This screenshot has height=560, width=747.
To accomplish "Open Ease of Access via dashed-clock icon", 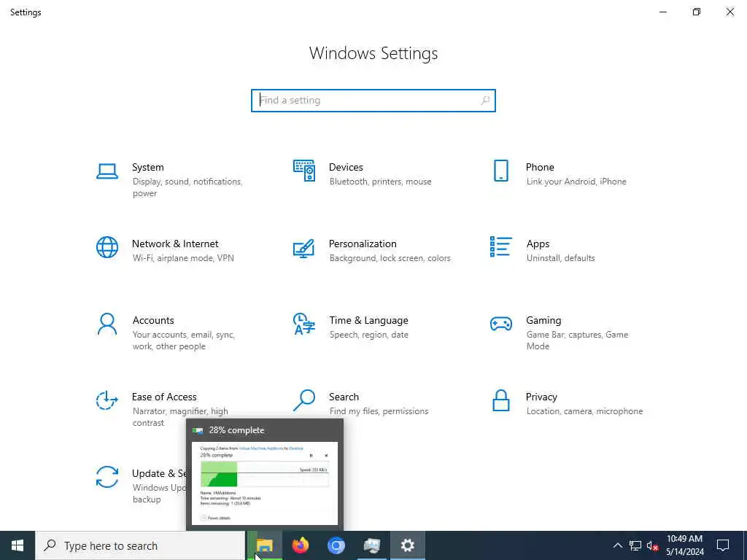I will [107, 400].
